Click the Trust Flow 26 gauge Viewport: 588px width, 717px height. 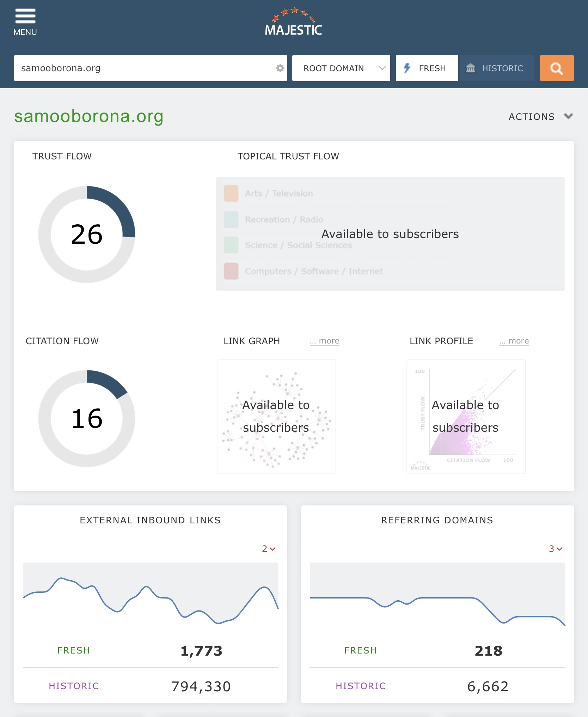[x=87, y=235]
